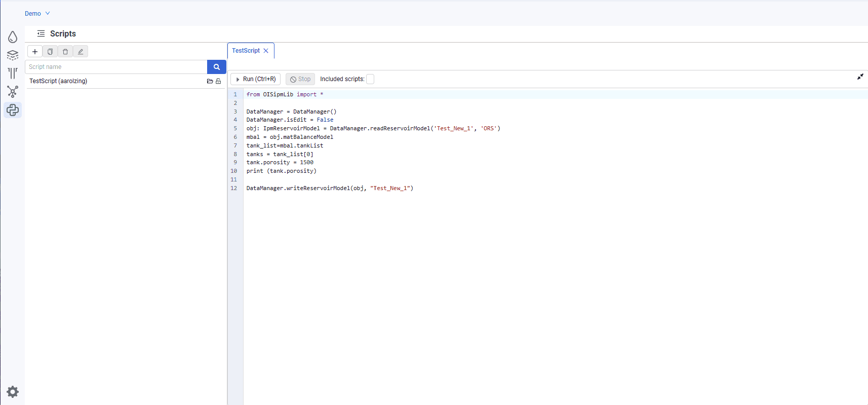
Task: Close the TestScript tab
Action: (x=266, y=51)
